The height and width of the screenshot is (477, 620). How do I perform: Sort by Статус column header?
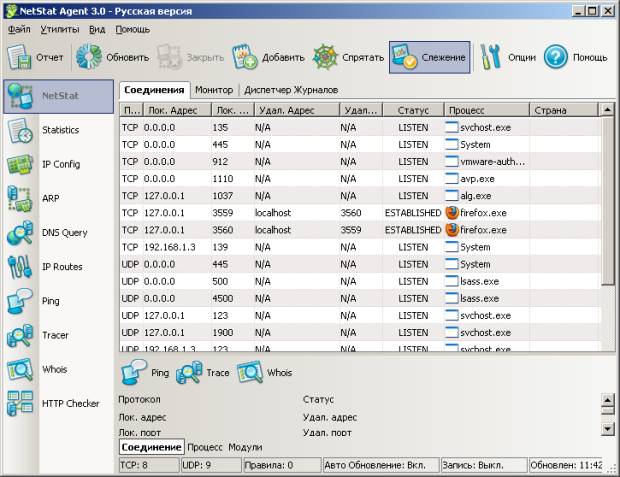point(413,110)
